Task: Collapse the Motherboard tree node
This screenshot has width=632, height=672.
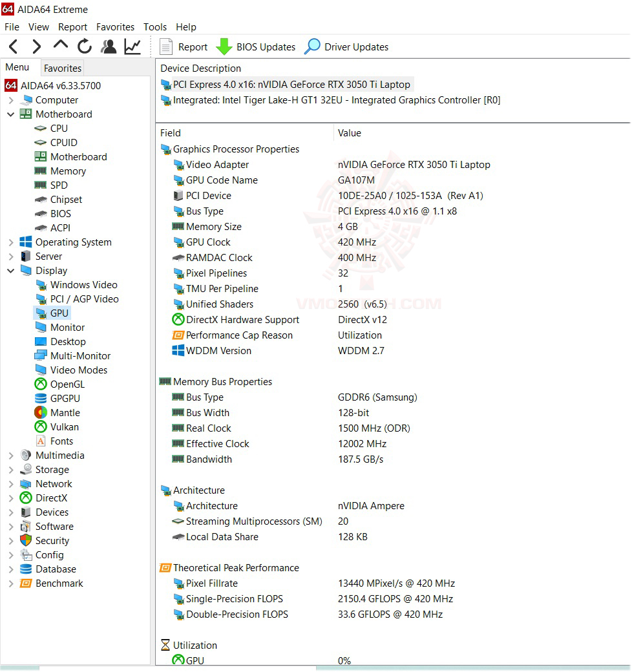Action: point(11,114)
